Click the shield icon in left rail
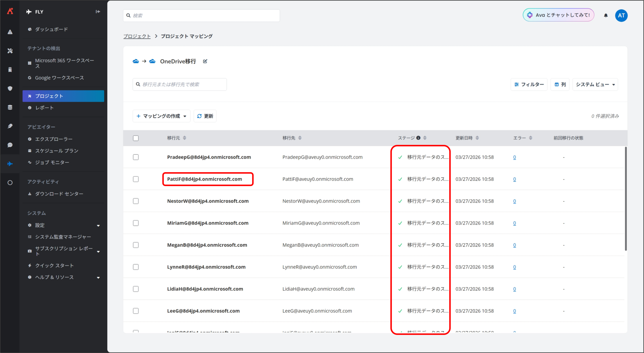Screen dimensions: 644x353 10,89
